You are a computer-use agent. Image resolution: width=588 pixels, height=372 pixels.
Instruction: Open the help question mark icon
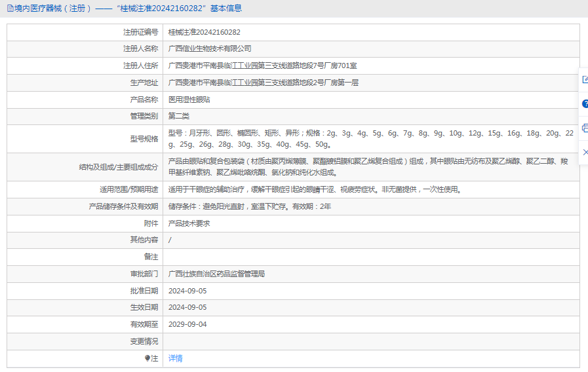585,104
